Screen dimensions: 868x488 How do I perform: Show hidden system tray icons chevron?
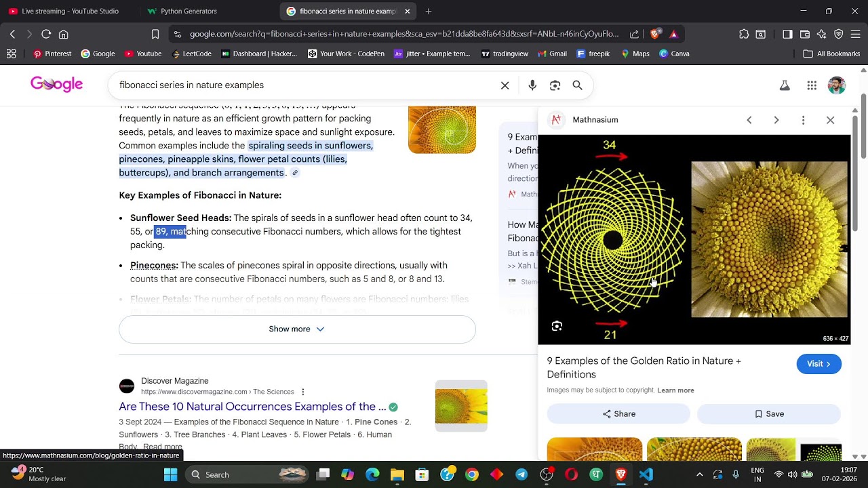pos(700,474)
